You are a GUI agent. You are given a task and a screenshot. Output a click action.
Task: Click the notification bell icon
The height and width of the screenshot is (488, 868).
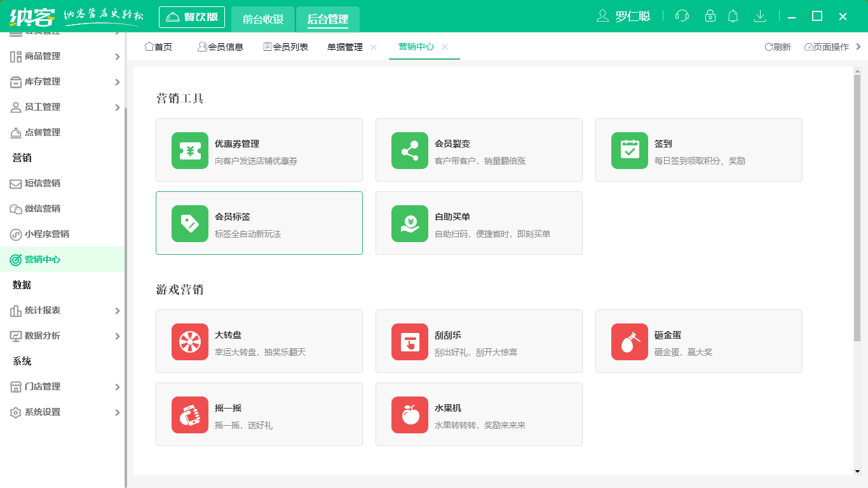pyautogui.click(x=733, y=16)
